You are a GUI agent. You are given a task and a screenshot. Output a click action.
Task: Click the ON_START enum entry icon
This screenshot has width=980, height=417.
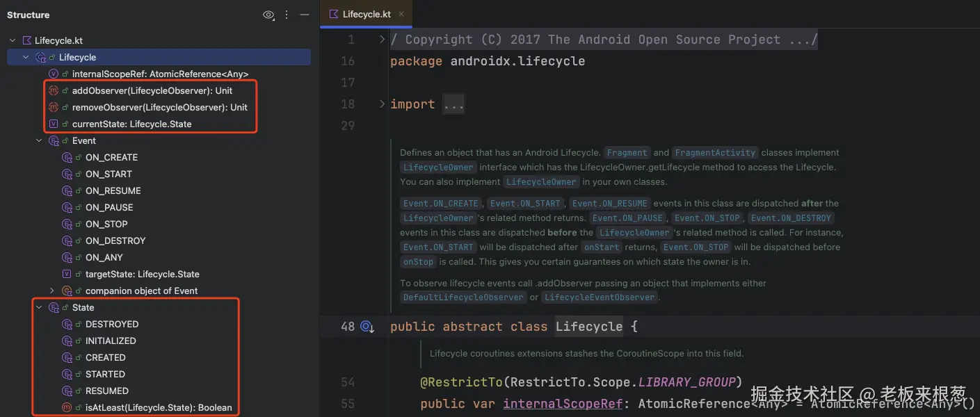tap(67, 174)
